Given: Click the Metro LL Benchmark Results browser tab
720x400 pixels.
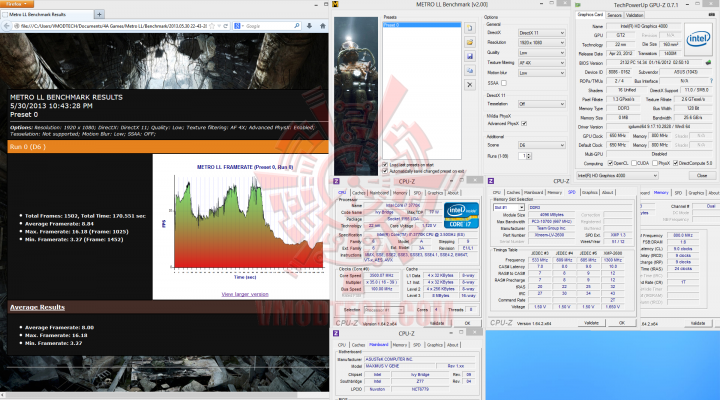Looking at the screenshot, I should (x=47, y=15).
